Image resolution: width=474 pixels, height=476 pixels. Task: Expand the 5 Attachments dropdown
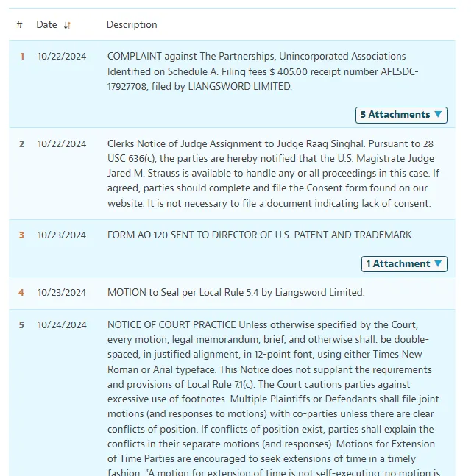click(x=401, y=115)
